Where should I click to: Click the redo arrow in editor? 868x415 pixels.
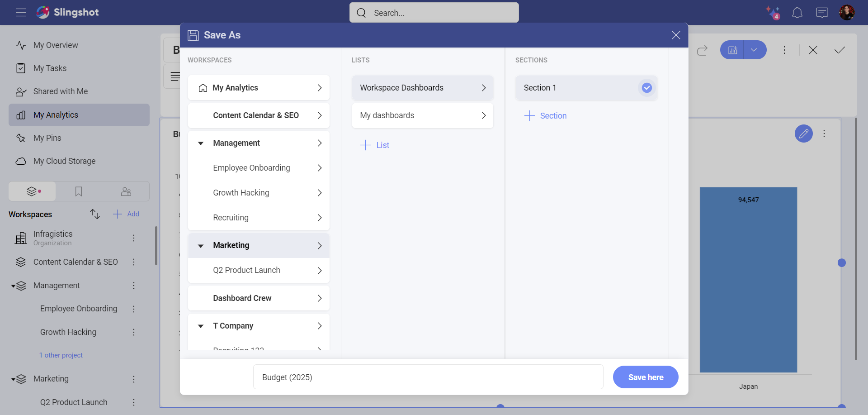702,50
